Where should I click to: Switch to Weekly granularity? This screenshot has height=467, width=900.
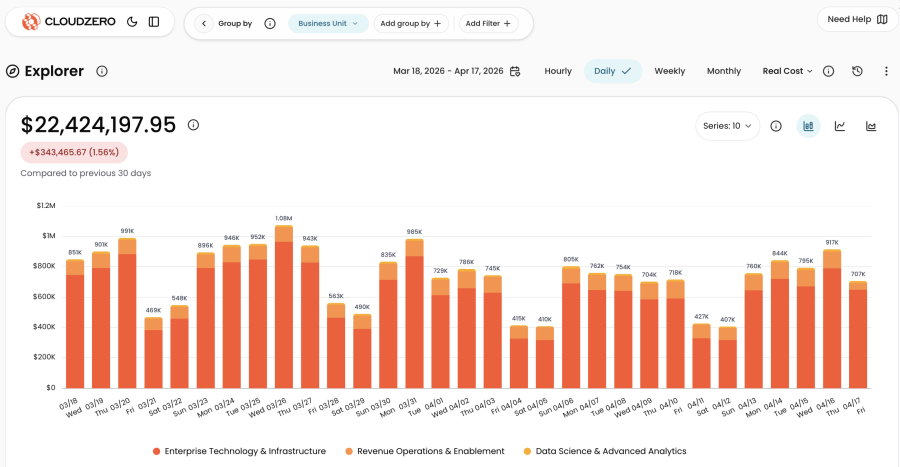(670, 71)
